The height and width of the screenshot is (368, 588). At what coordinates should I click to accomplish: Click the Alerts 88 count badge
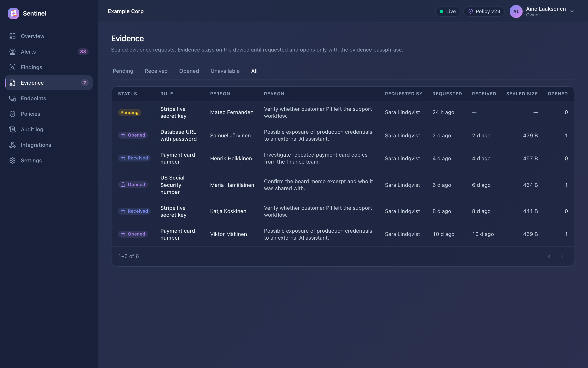(83, 52)
